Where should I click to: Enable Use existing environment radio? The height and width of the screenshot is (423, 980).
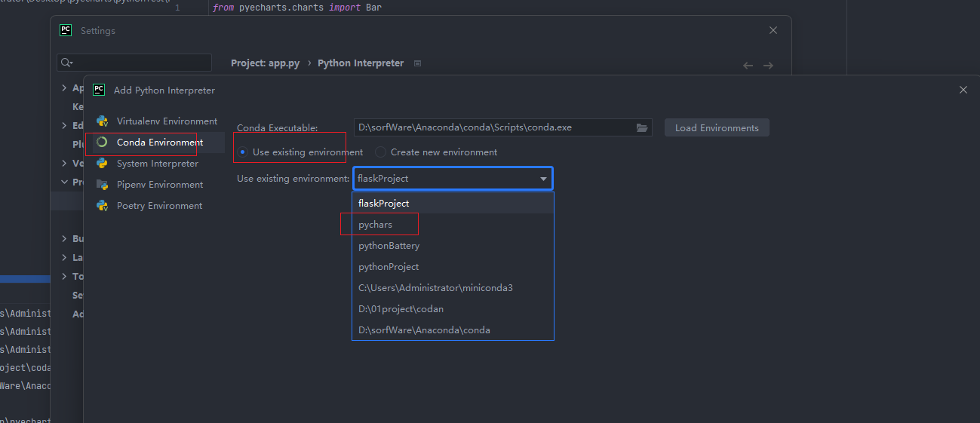click(x=242, y=152)
